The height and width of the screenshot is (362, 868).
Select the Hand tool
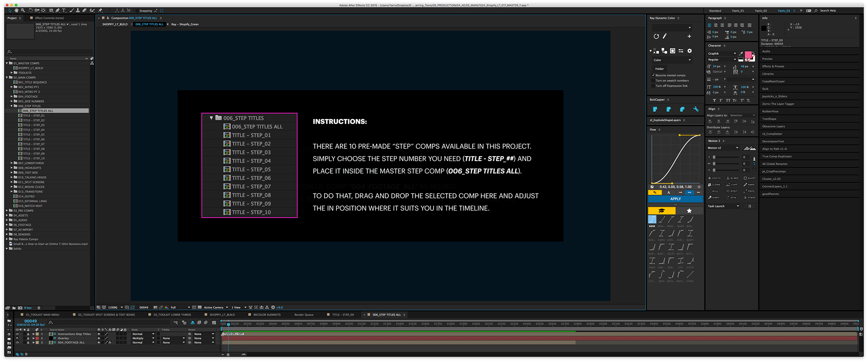16,10
